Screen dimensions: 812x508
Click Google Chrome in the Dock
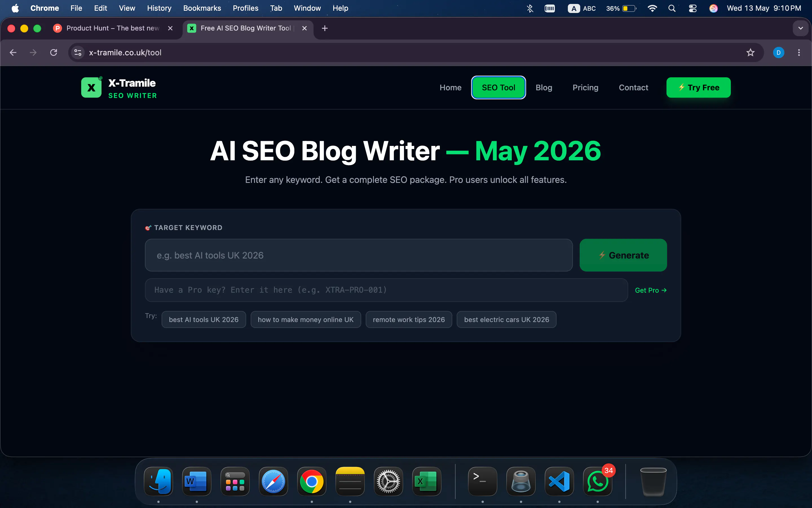point(312,481)
